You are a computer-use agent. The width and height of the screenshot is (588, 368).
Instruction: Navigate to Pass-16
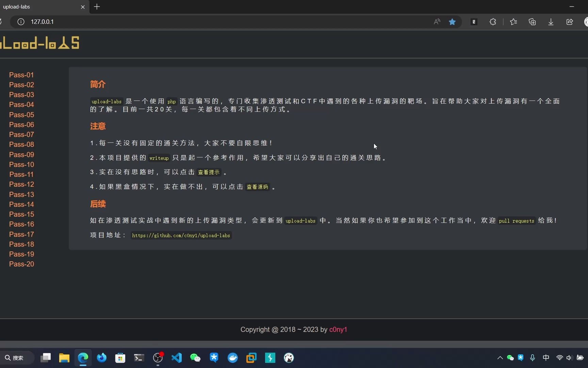(21, 224)
